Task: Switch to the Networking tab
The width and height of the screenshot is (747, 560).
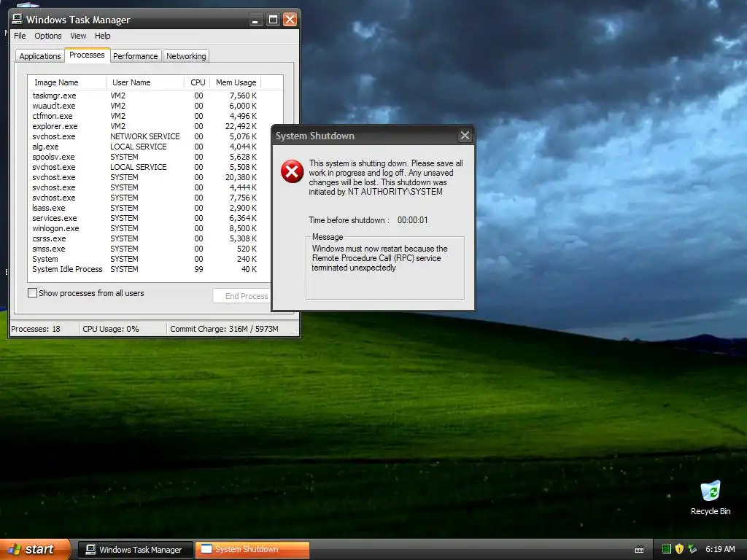Action: (186, 56)
